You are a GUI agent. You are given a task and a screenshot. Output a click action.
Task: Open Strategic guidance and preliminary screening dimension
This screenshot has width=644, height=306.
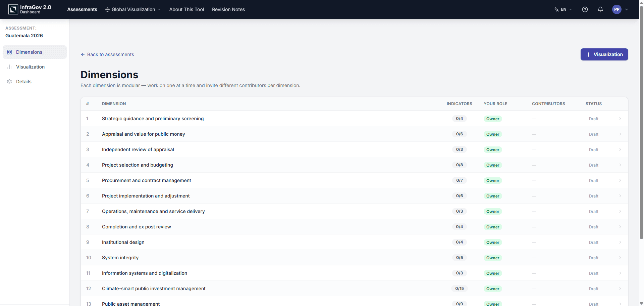click(x=153, y=119)
